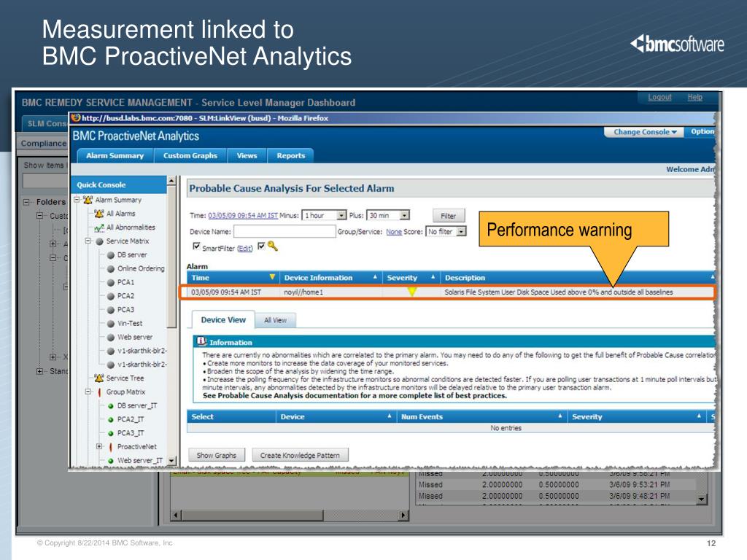This screenshot has width=747, height=560.
Task: Toggle the SmartFilter checkbox
Action: [196, 246]
